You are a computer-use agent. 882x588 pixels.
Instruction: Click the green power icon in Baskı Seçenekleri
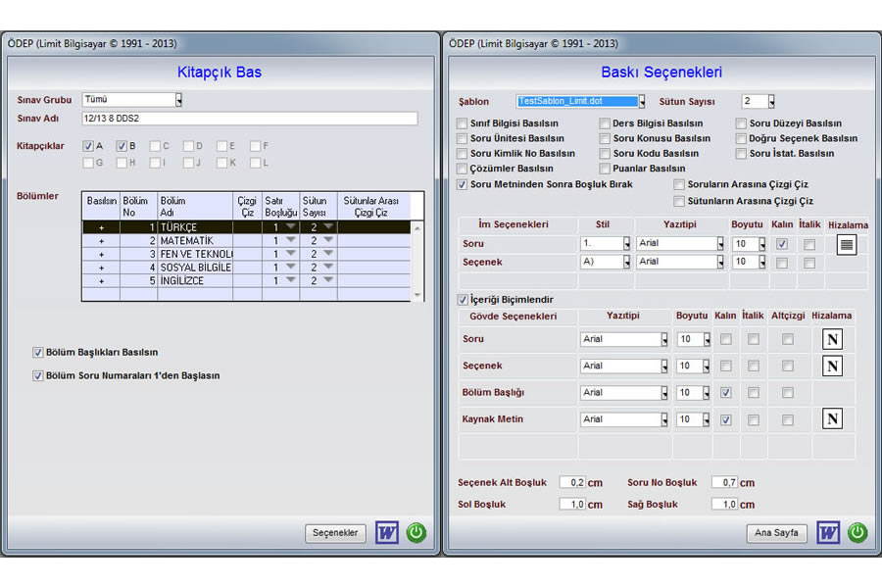click(x=857, y=533)
